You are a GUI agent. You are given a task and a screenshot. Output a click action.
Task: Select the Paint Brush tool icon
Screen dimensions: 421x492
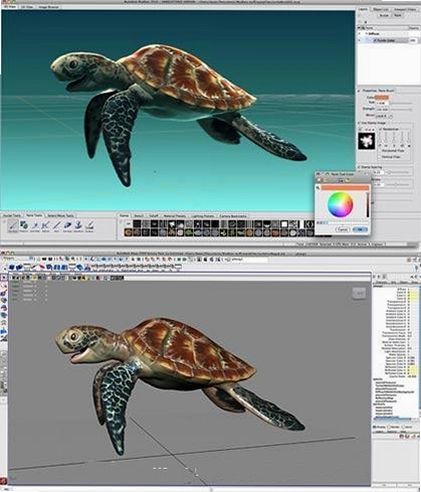pos(13,225)
